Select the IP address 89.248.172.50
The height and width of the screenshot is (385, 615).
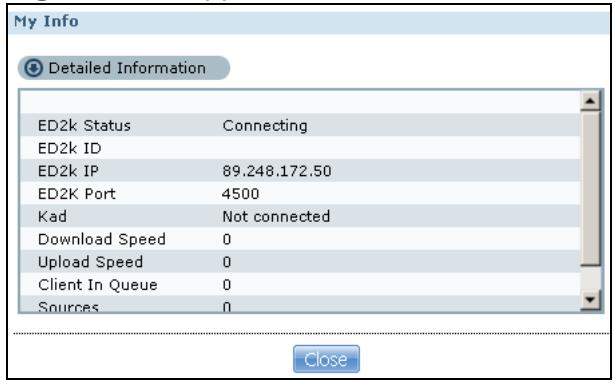coord(277,171)
